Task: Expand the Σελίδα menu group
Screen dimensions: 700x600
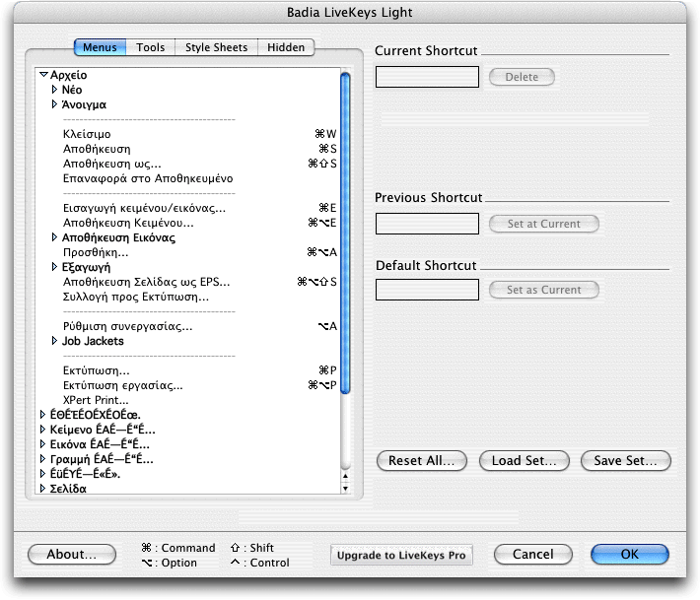Action: point(42,488)
